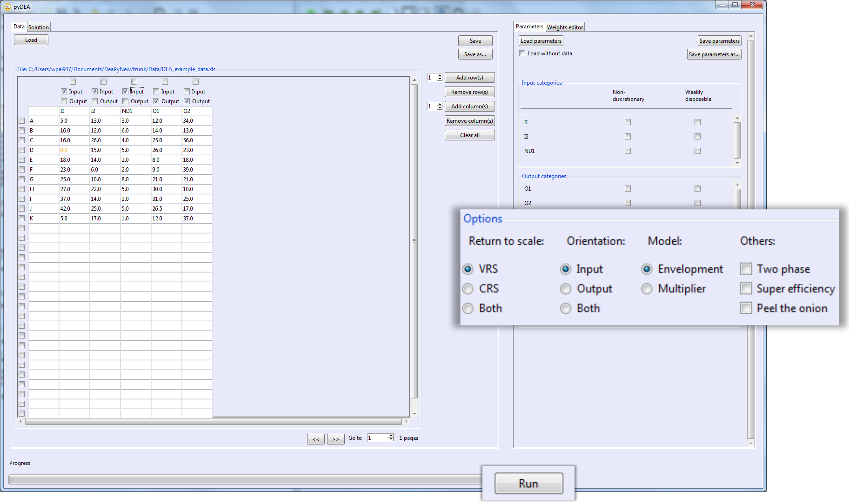Select Multiplier model
This screenshot has height=504, width=849.
(647, 289)
